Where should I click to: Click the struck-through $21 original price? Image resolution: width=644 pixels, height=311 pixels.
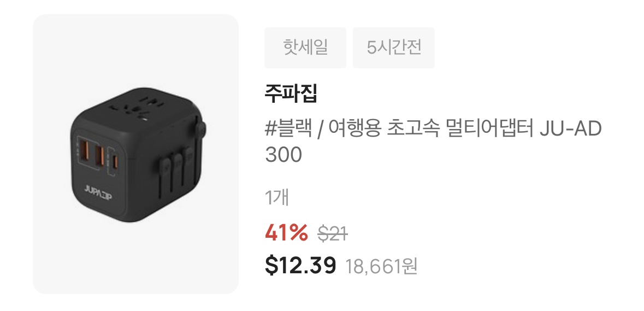click(333, 234)
